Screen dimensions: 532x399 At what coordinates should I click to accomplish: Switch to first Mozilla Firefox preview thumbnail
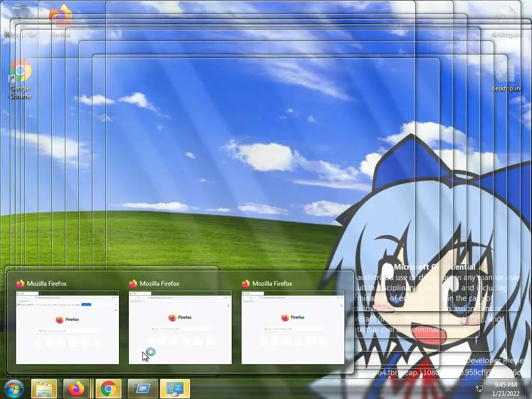[68, 327]
